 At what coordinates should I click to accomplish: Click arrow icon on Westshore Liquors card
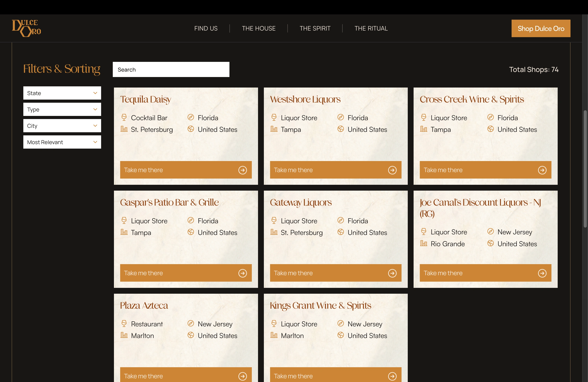(x=392, y=170)
